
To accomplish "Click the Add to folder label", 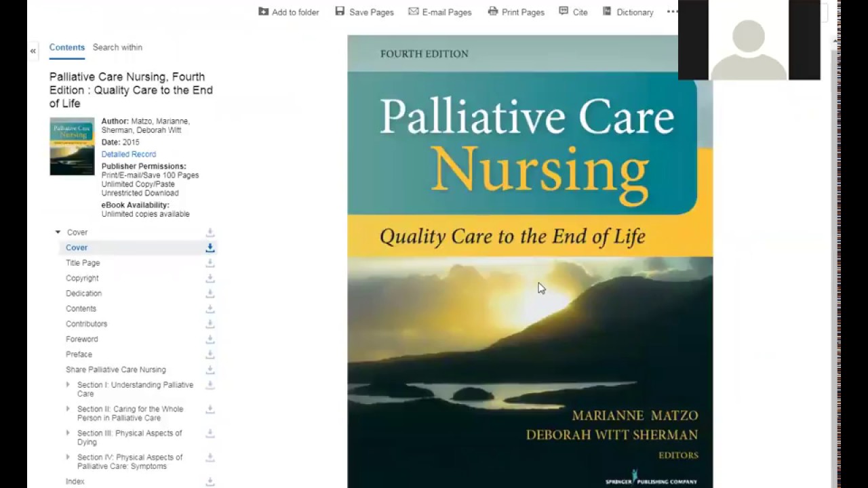I will point(295,12).
